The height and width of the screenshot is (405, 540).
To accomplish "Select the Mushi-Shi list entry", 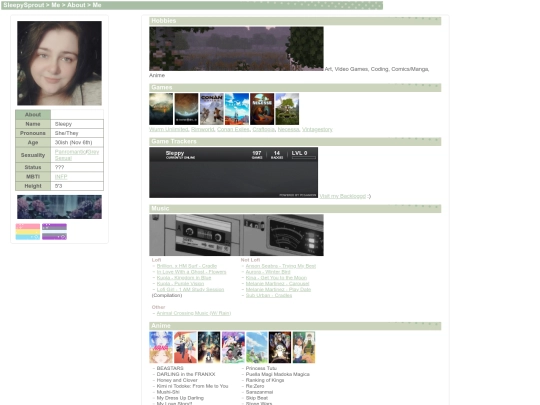I will pos(168,392).
